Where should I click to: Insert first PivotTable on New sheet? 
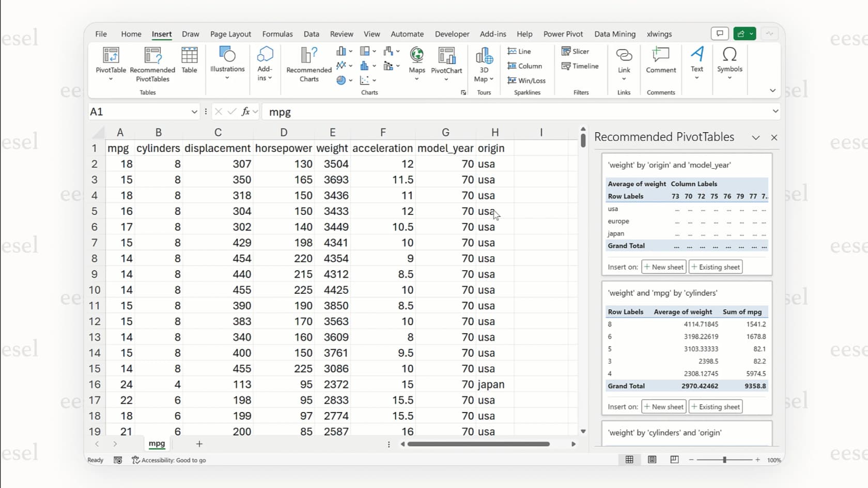(664, 267)
